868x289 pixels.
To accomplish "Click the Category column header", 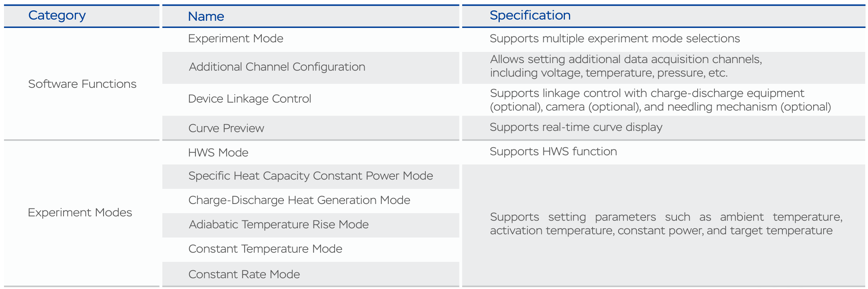I will (57, 16).
